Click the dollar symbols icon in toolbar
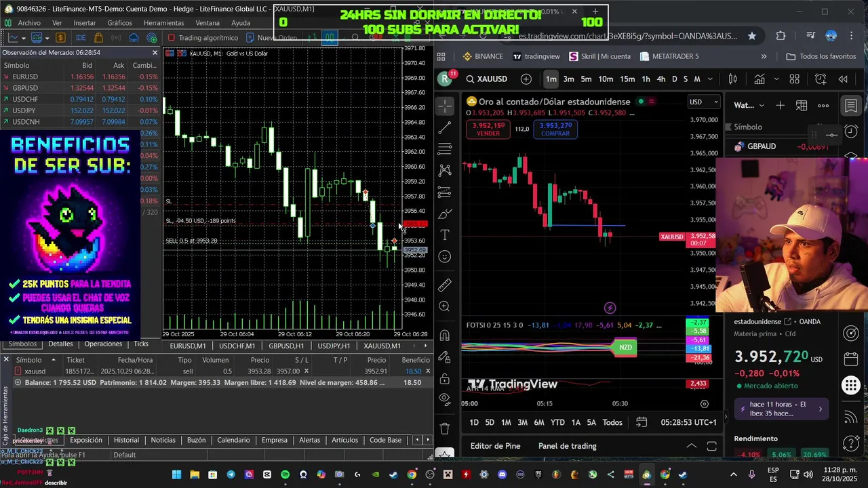Screen dimensions: 868x488 click(x=60, y=38)
